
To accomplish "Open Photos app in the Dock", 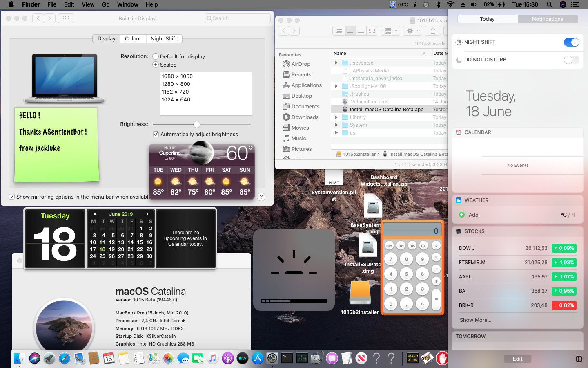I will [x=168, y=359].
